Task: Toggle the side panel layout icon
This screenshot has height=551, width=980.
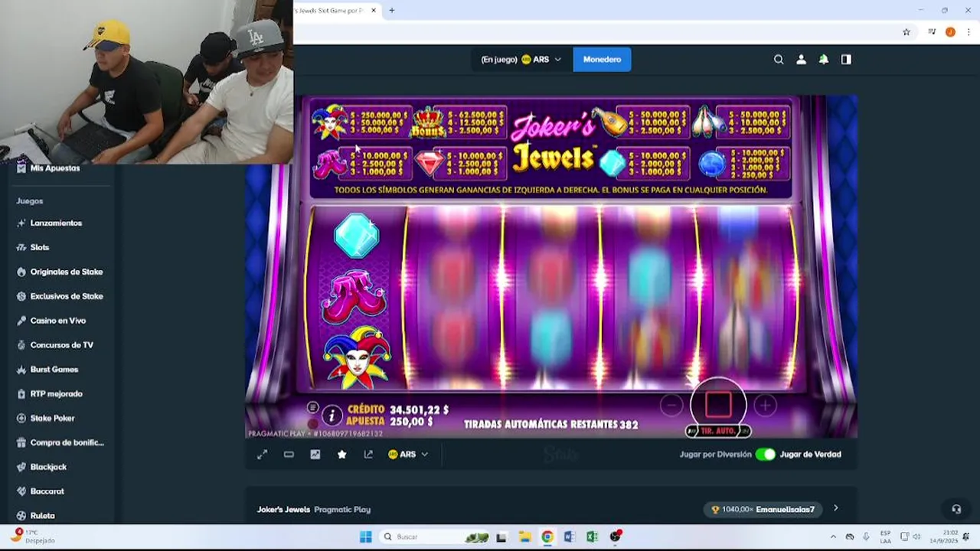Action: coord(846,60)
